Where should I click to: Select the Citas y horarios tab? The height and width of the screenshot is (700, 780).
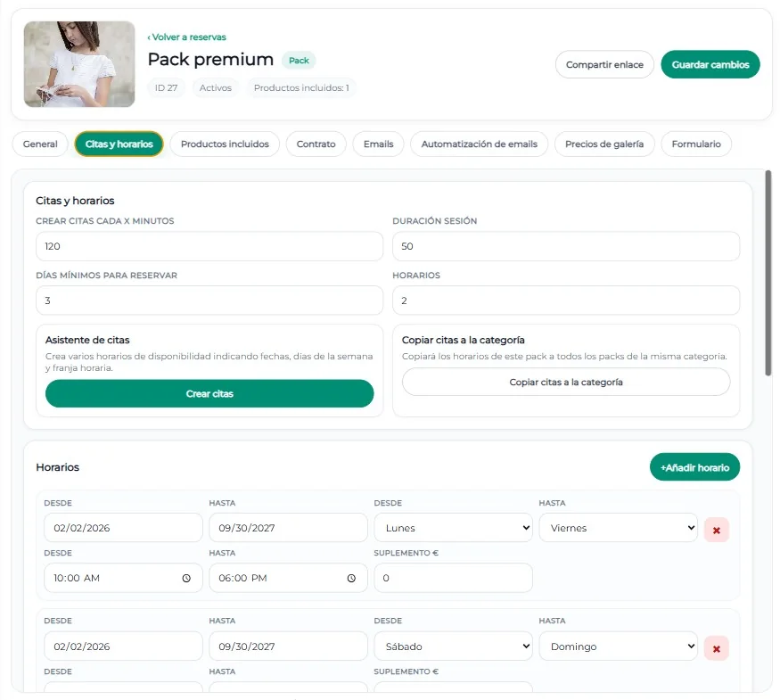click(x=119, y=144)
